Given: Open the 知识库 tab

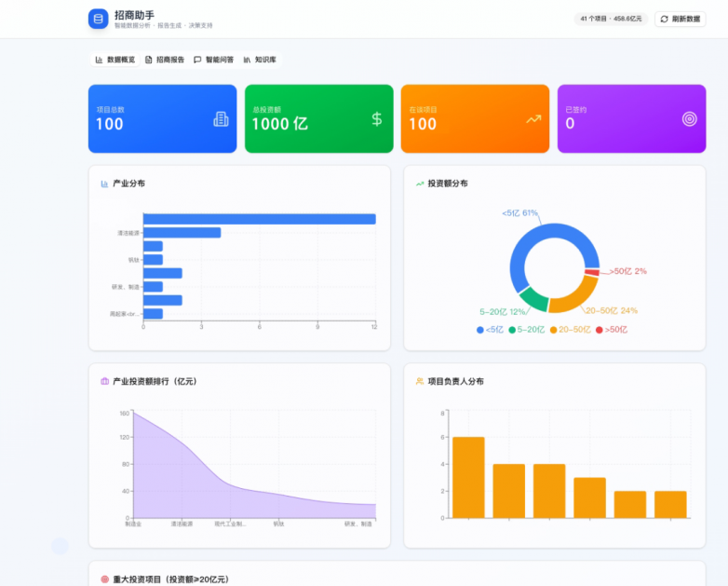Looking at the screenshot, I should pos(260,60).
